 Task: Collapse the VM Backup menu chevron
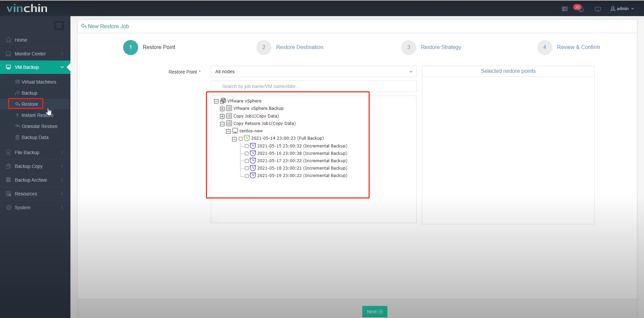(x=62, y=67)
